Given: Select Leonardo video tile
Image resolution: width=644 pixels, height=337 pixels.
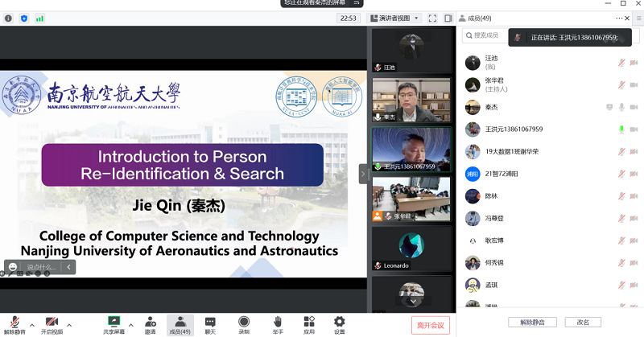Looking at the screenshot, I should tap(411, 249).
